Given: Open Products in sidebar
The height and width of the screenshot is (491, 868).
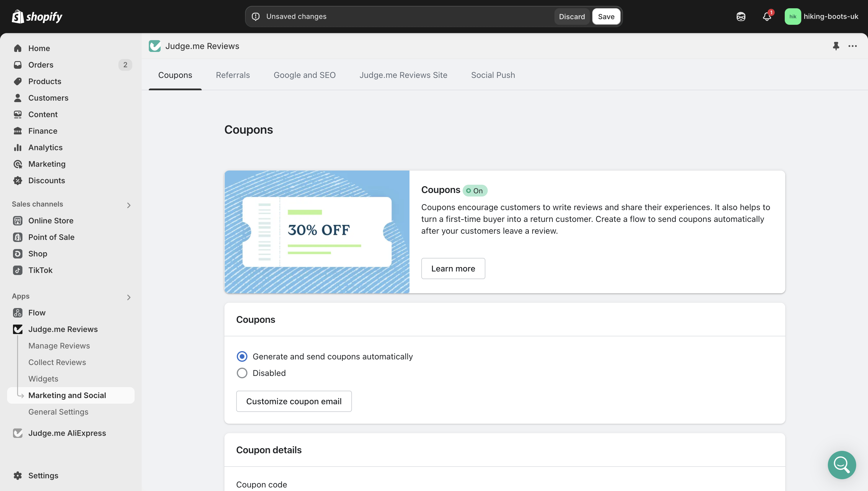Looking at the screenshot, I should tap(71, 81).
